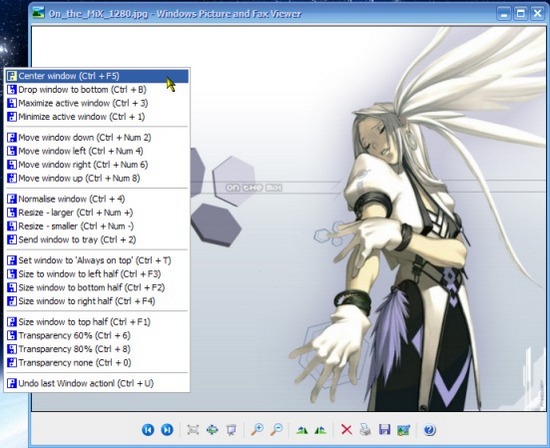The image size is (550, 448).
Task: Select Size window to right half
Action: 97,301
